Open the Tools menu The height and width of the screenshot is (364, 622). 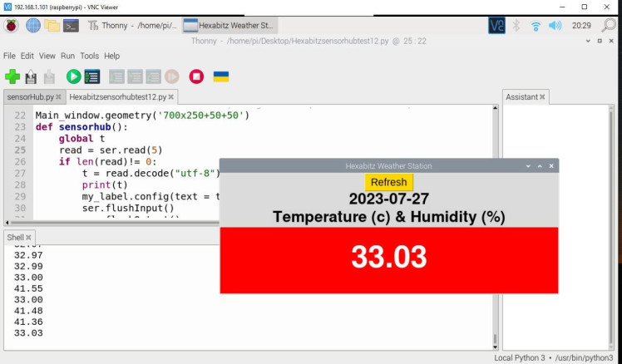coord(89,56)
